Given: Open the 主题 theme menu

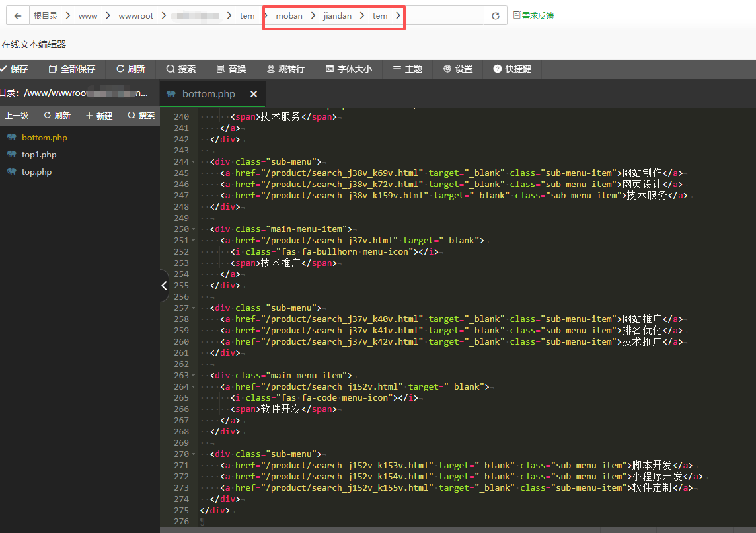Looking at the screenshot, I should point(408,69).
